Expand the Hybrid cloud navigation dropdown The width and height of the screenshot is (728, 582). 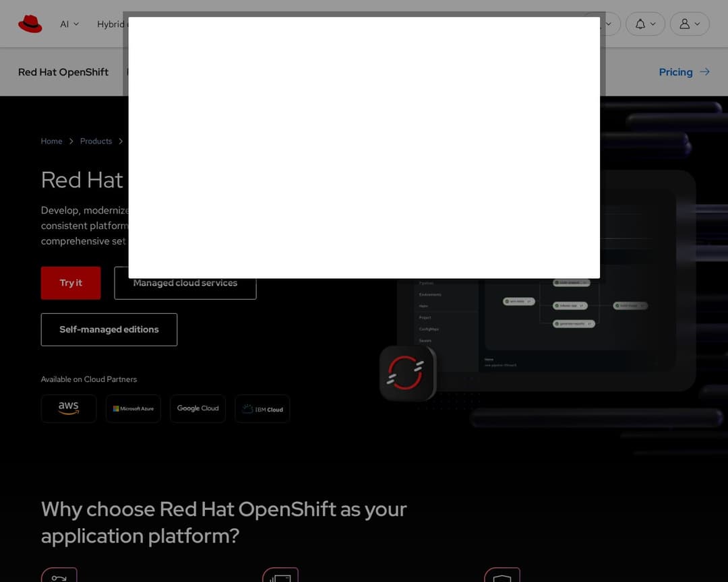pos(111,24)
